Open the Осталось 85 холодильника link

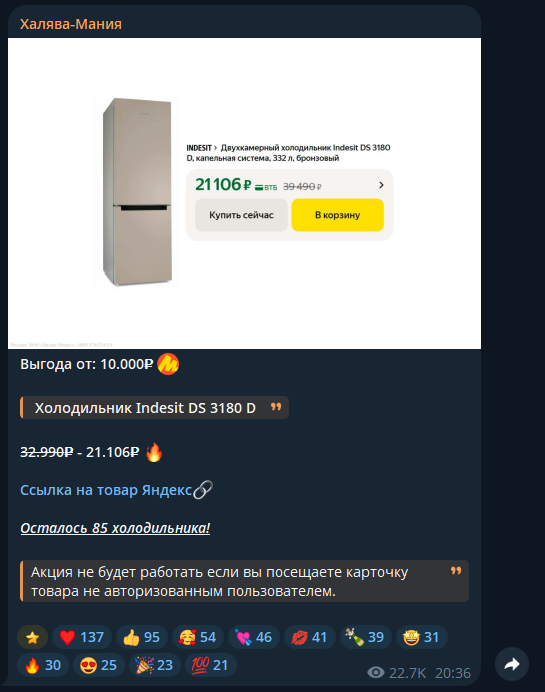click(115, 528)
